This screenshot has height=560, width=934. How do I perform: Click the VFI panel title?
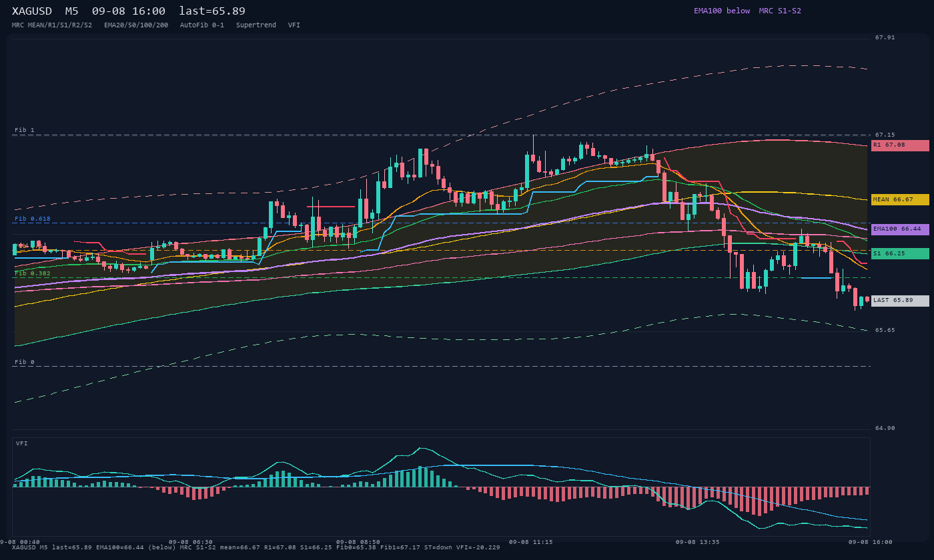click(22, 443)
